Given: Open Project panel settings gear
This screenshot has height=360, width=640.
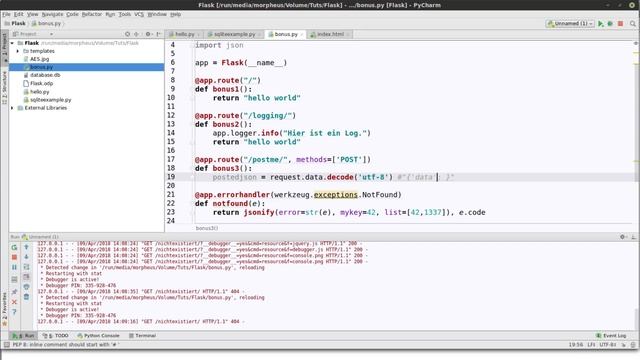Looking at the screenshot, I should tap(148, 34).
